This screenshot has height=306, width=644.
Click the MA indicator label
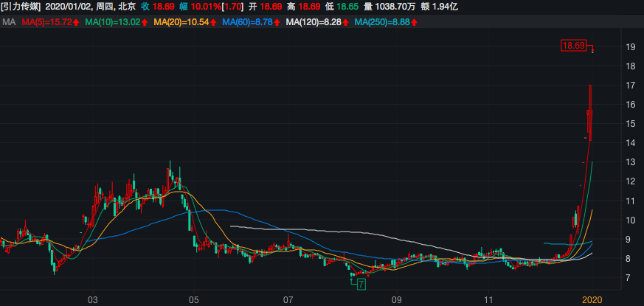9,23
